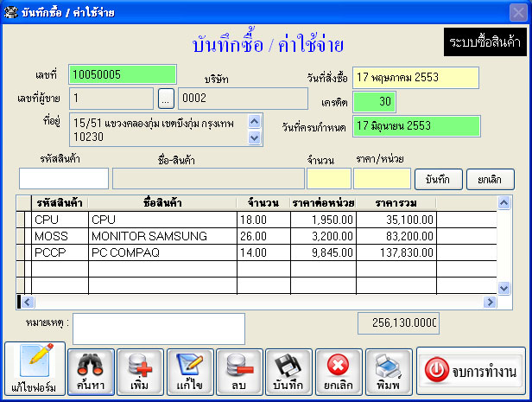
Task: Select the MOSS row using its row selector
Action: click(21, 236)
